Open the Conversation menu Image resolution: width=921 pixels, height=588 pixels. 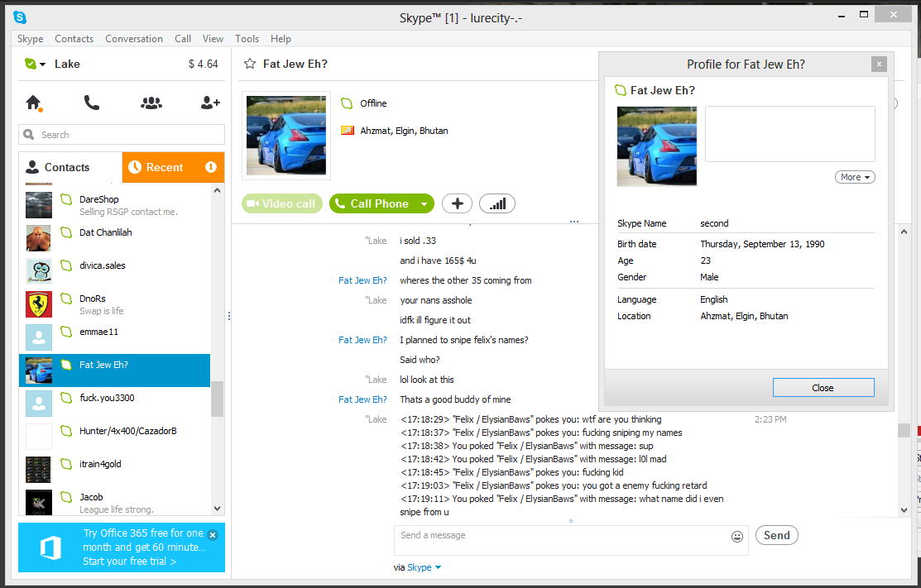pyautogui.click(x=134, y=38)
